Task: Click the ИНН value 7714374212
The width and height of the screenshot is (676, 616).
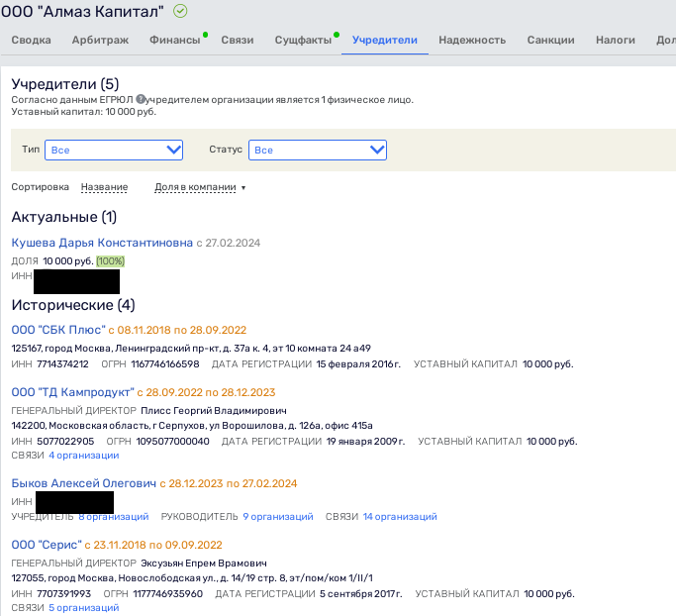Action: pos(62,364)
